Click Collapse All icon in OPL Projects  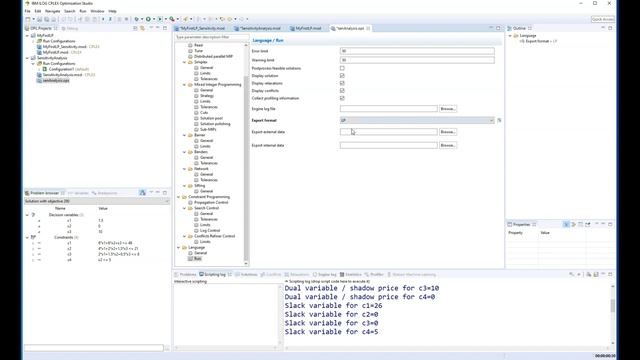pyautogui.click(x=135, y=28)
